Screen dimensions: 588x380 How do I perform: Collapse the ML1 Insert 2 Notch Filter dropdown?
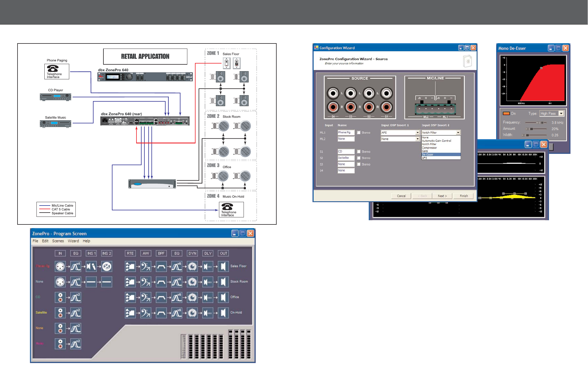[x=458, y=132]
